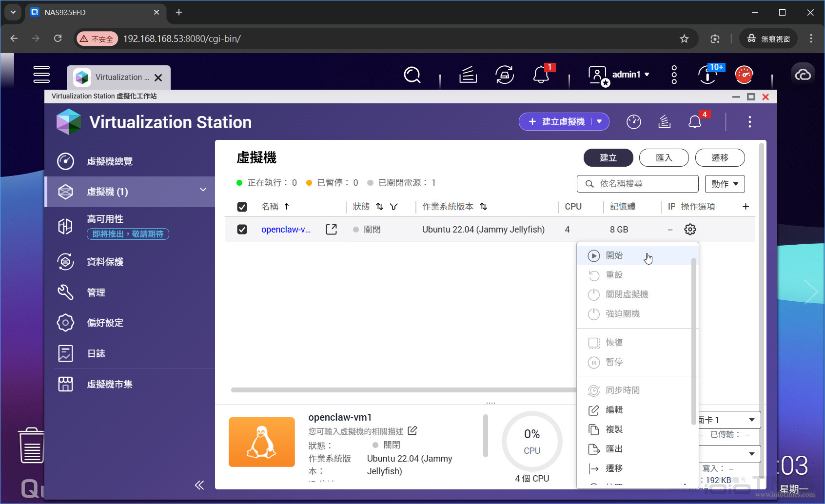Choose 編輯 in the context menu
The width and height of the screenshot is (825, 504).
(614, 410)
